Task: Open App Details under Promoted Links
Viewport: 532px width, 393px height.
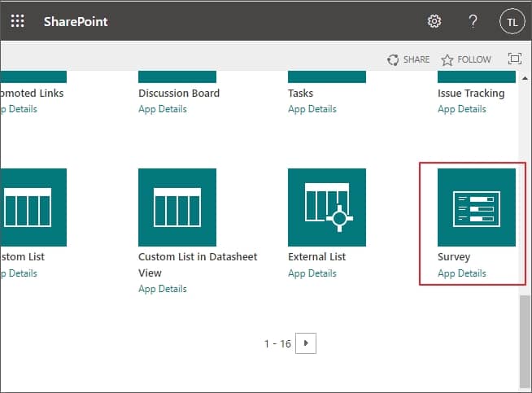Action: [x=19, y=109]
